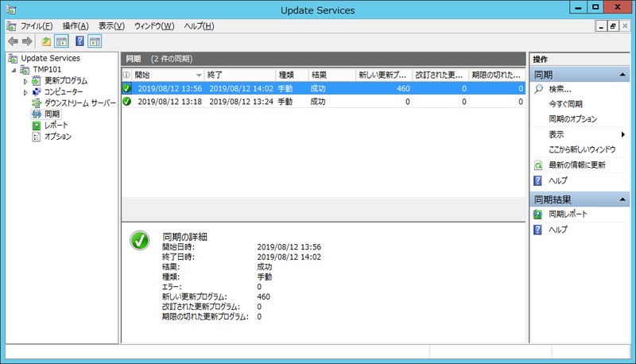Screen dimensions: 636x364
Task: Collapse the 同期 actions section
Action: [x=622, y=75]
